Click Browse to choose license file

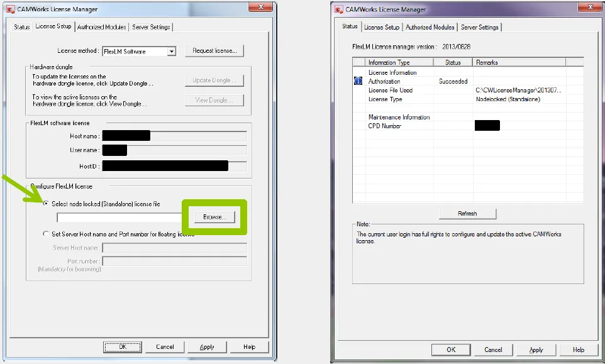tap(214, 217)
